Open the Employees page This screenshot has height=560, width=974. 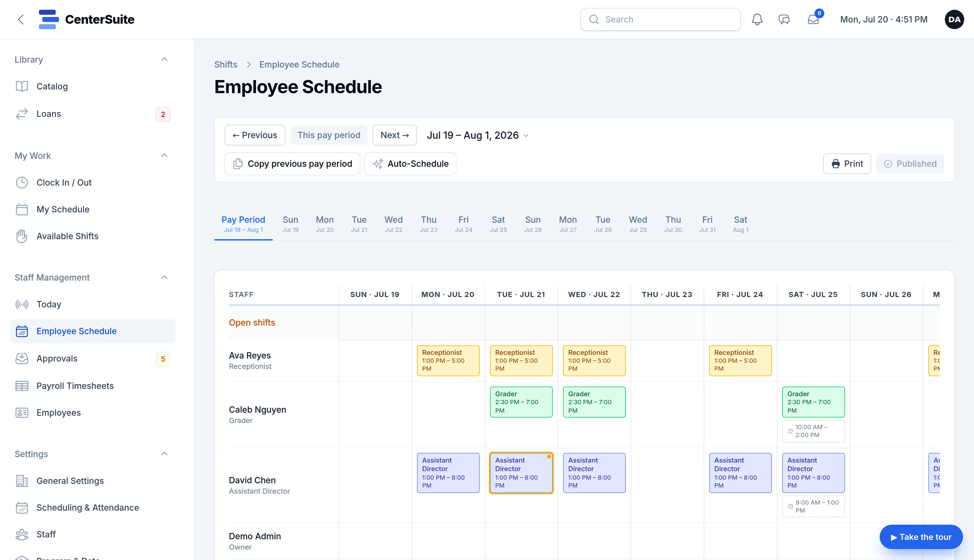tap(92, 413)
